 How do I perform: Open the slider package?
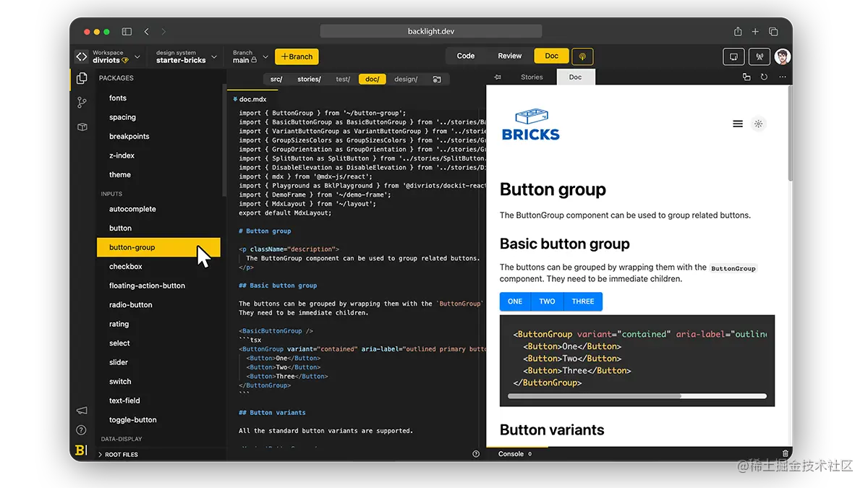(x=119, y=362)
